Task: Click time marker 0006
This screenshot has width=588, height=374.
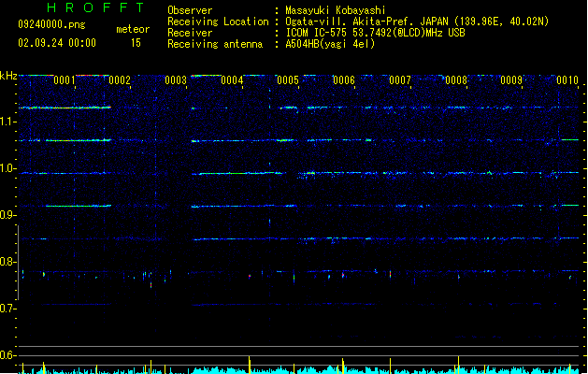Action: (x=344, y=80)
